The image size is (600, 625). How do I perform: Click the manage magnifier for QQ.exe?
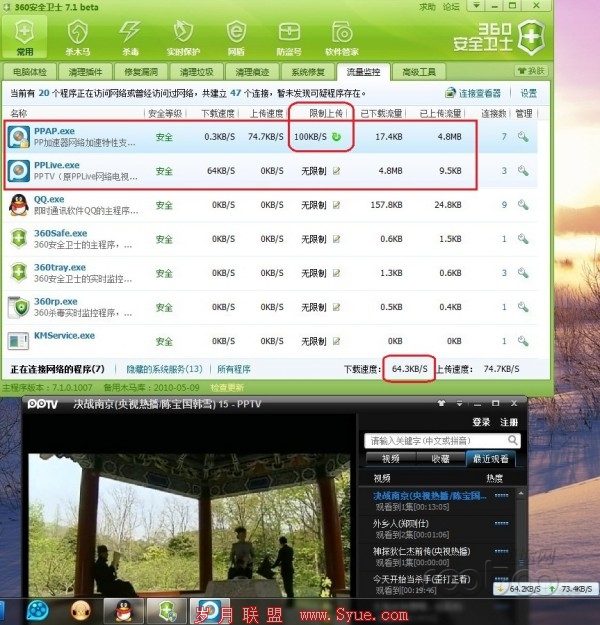[523, 205]
